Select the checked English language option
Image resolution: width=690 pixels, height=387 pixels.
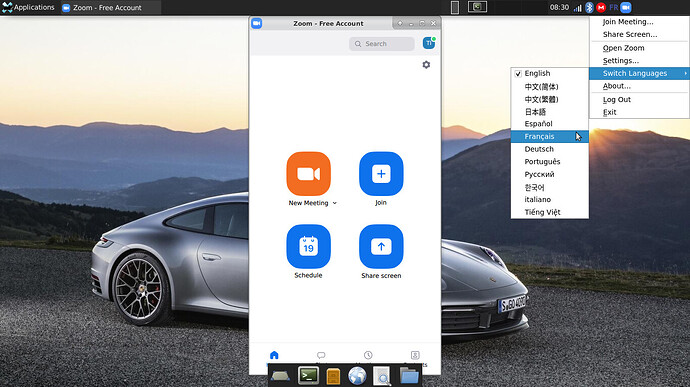coord(550,74)
